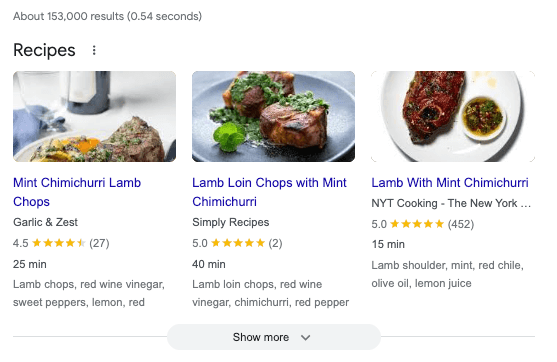Click the 25 min cook time label
Screen dimensions: 557x362
30,264
